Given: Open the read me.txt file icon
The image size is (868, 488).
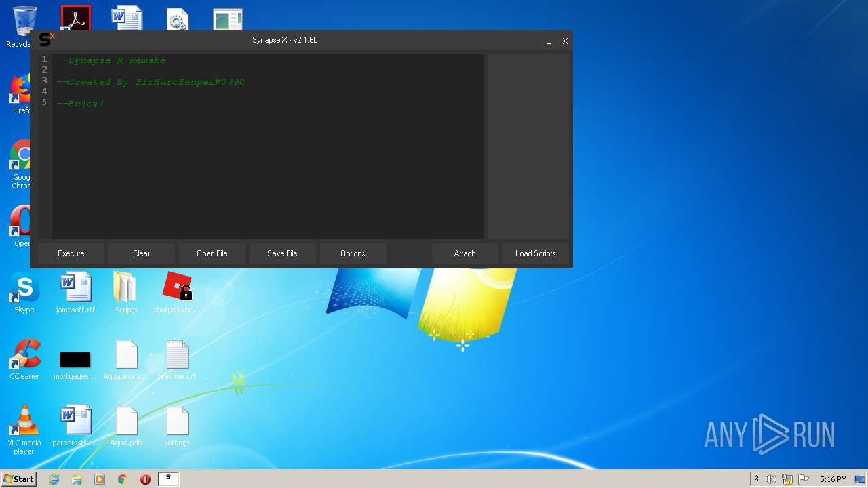Looking at the screenshot, I should tap(177, 360).
